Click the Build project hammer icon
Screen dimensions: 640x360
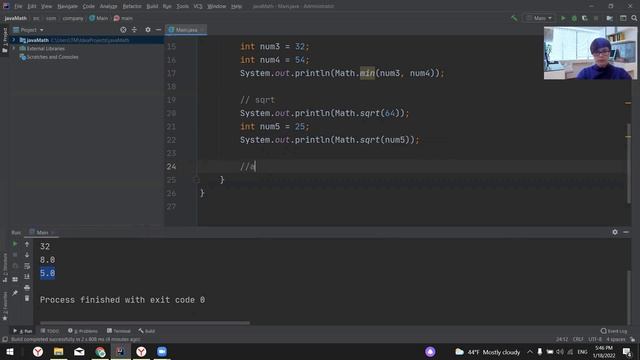(514, 18)
